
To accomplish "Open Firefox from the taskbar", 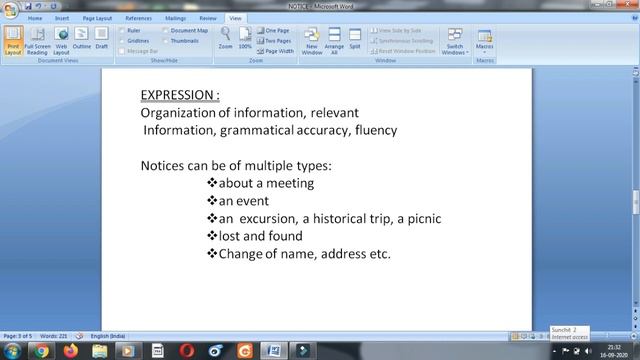I will click(71, 351).
